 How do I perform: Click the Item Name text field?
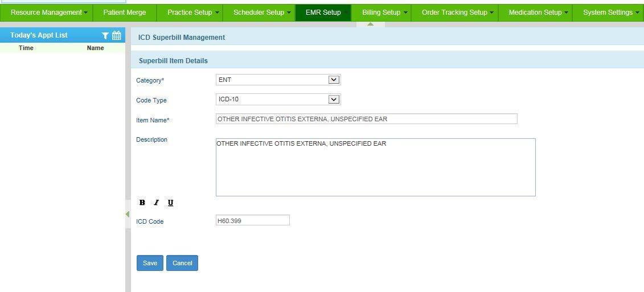pyautogui.click(x=366, y=119)
